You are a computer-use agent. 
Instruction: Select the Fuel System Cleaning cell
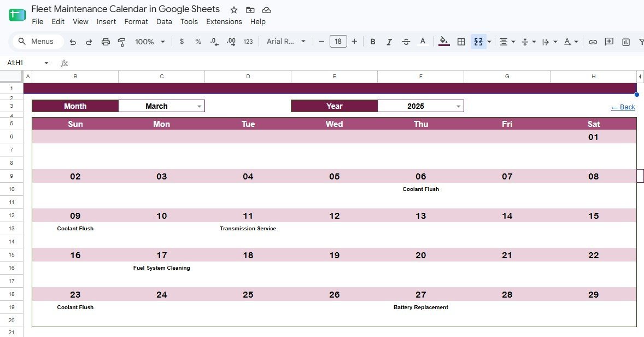coord(161,268)
